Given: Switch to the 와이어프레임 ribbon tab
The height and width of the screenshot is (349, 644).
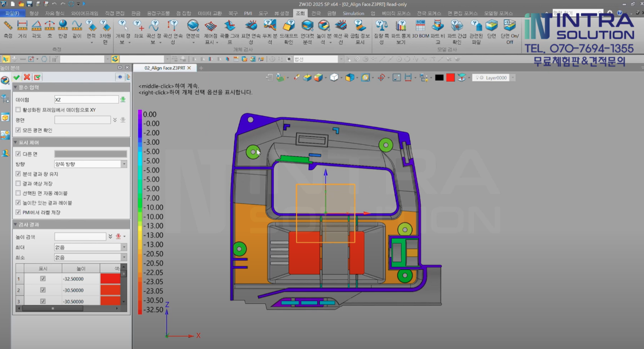Looking at the screenshot, I should point(84,13).
